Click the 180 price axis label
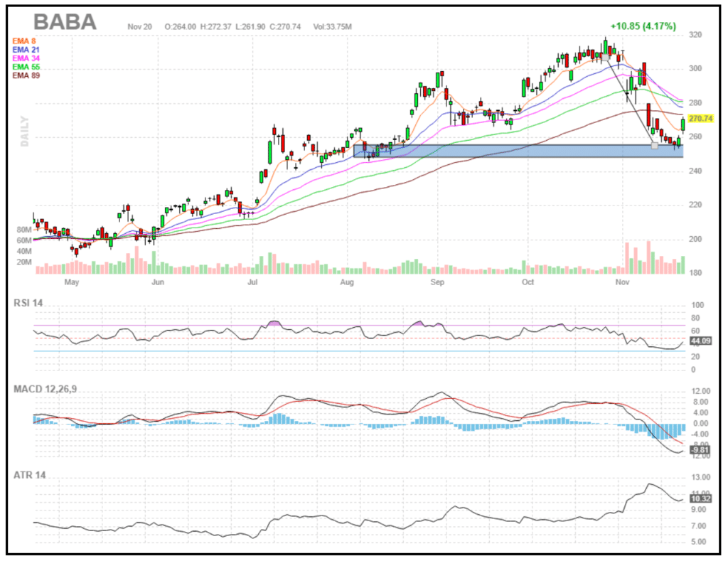728x561 pixels. 695,273
